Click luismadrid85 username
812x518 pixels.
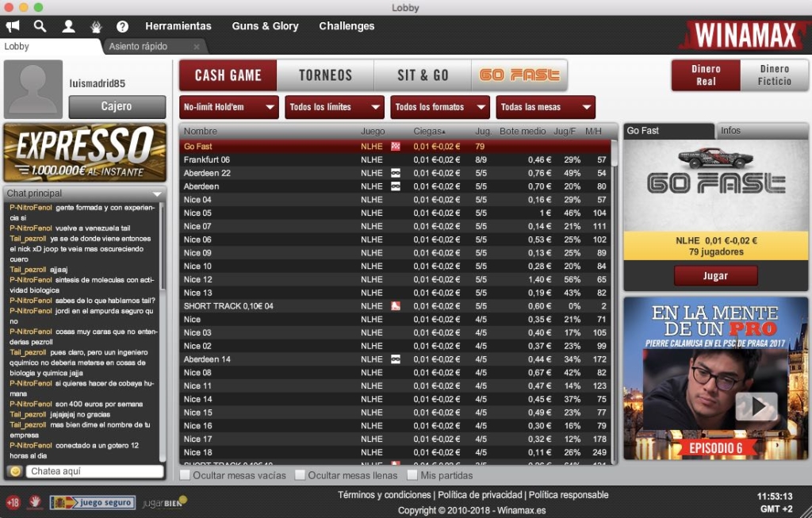(98, 82)
